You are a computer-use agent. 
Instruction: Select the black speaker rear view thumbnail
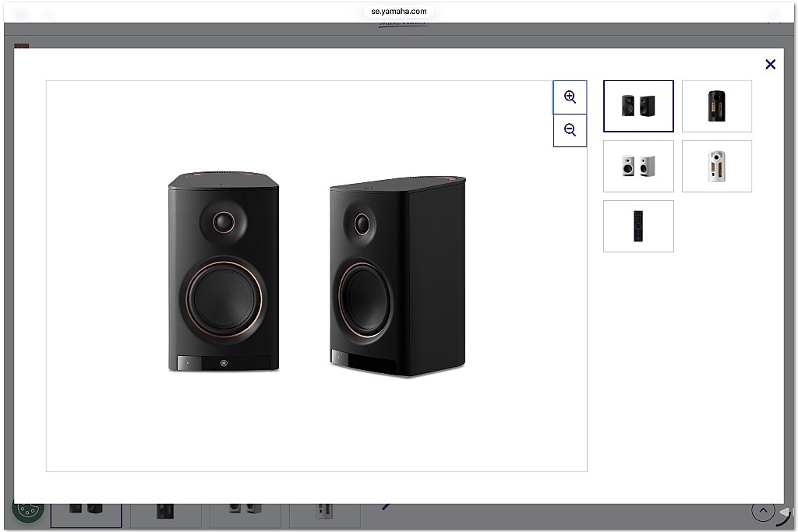(x=717, y=106)
